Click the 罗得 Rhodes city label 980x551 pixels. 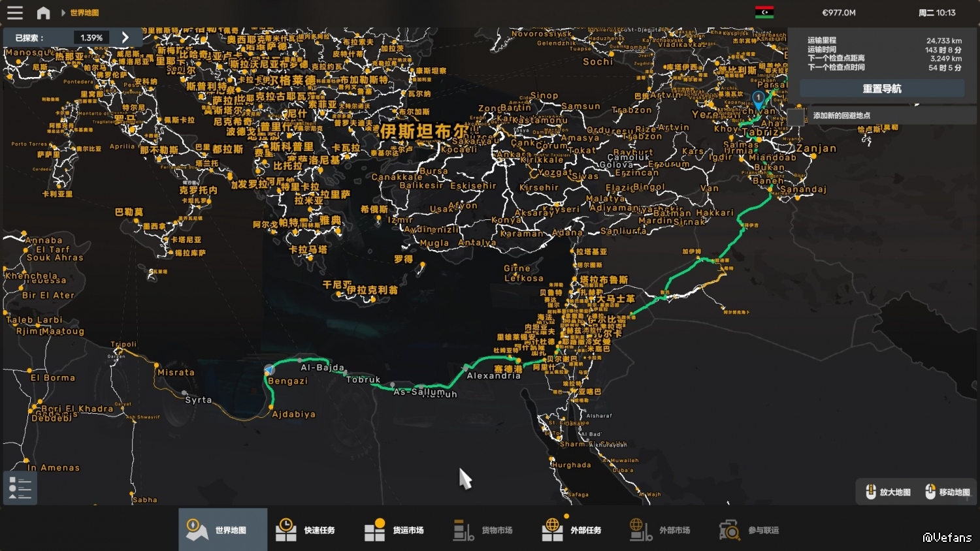tap(403, 259)
